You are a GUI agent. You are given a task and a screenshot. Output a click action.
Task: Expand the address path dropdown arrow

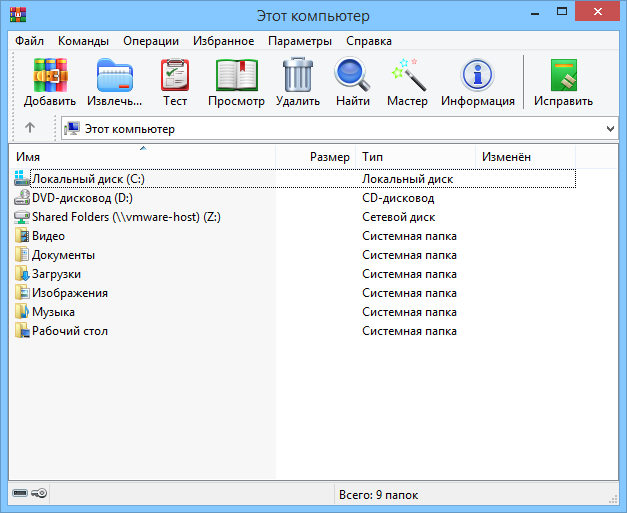click(611, 129)
